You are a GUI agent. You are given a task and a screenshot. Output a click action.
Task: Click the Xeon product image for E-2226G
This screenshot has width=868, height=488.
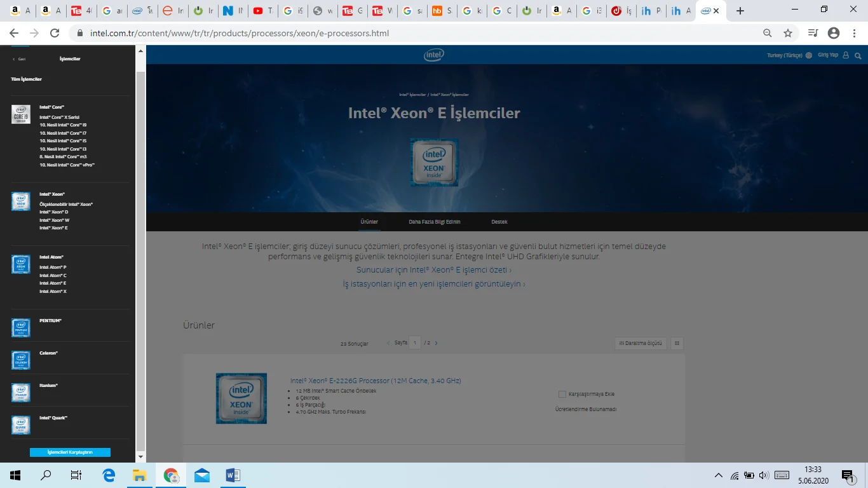[241, 398]
